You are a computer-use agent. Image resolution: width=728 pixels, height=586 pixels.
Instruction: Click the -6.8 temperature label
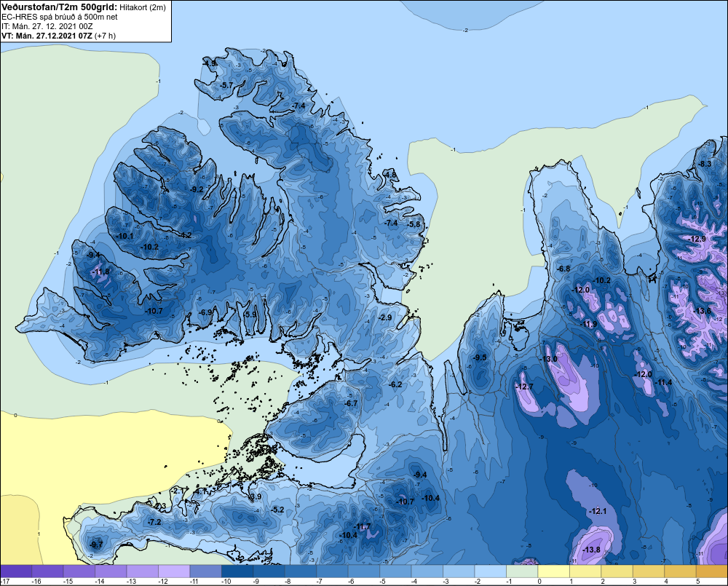point(563,269)
